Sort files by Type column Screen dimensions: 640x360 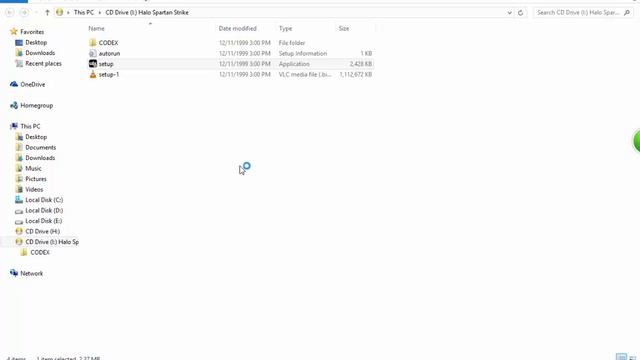pyautogui.click(x=285, y=29)
